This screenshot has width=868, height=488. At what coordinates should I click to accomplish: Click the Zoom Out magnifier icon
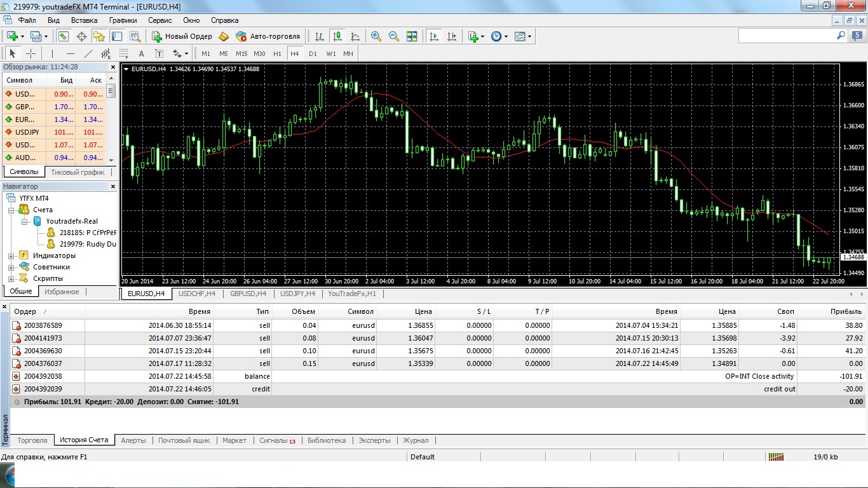394,36
